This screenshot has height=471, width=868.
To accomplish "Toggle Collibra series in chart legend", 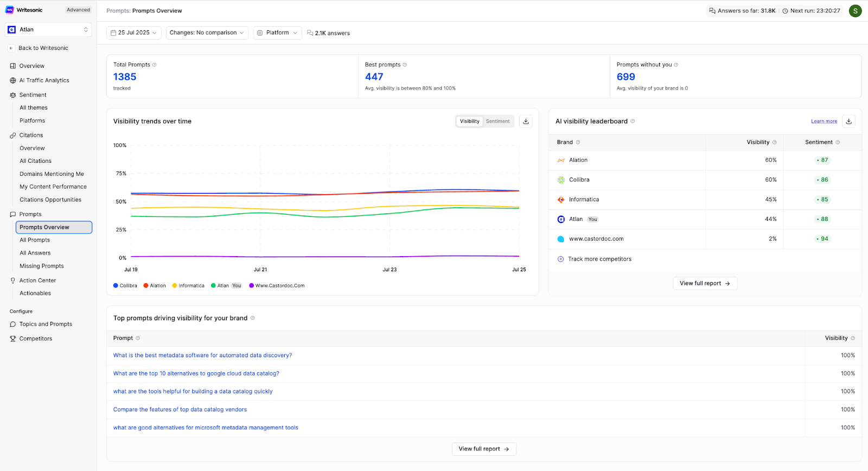I will tap(125, 285).
